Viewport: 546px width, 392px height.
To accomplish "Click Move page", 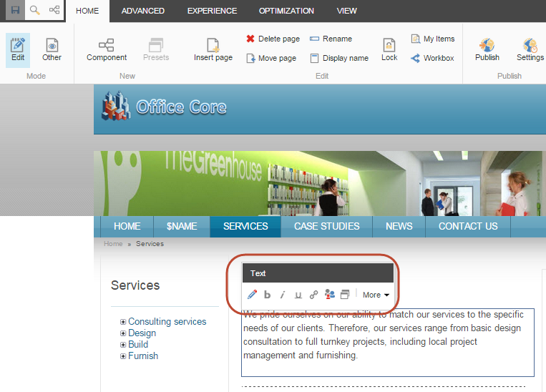I will [x=271, y=58].
